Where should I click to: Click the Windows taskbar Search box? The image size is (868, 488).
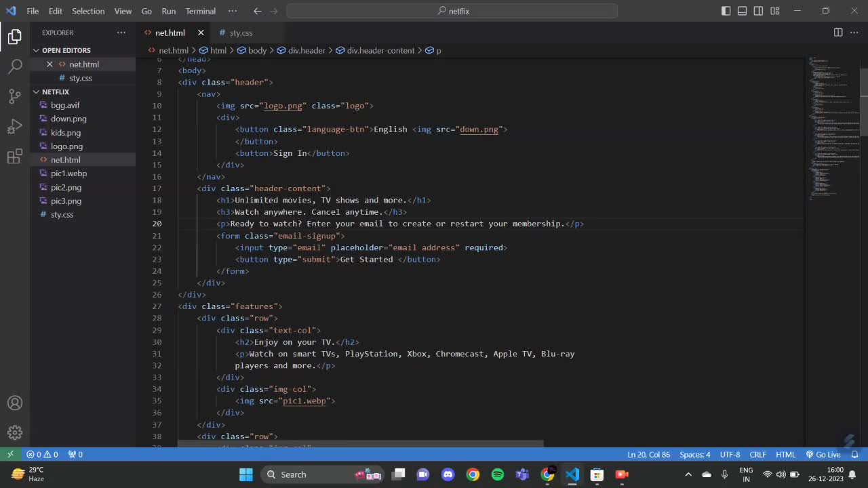point(323,474)
